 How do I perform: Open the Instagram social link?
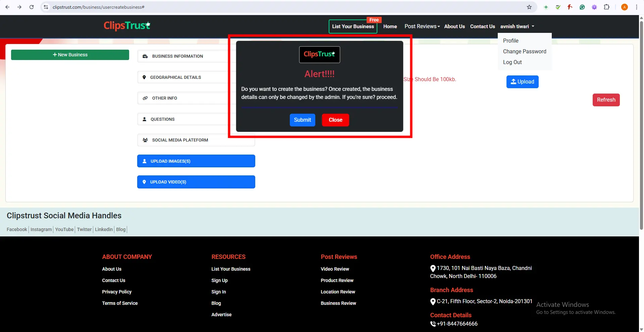41,229
